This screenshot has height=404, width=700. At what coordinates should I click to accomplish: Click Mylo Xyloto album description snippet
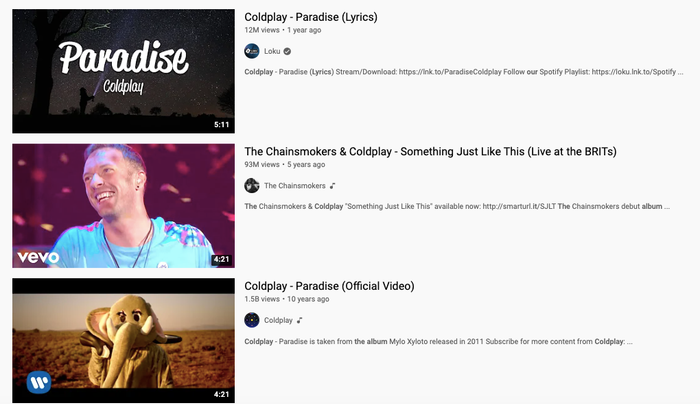438,342
